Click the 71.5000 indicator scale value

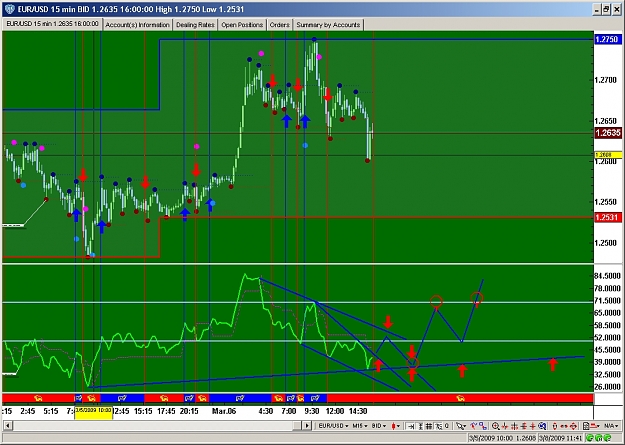607,301
